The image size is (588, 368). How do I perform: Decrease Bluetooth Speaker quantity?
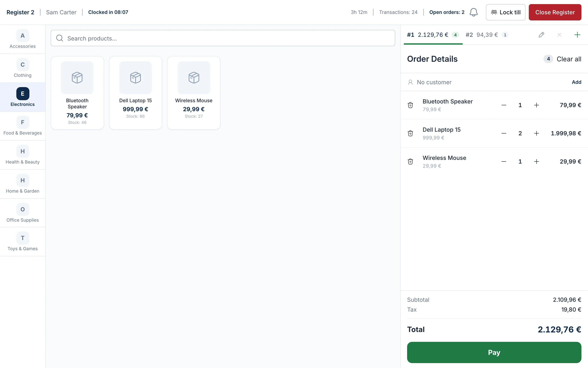click(504, 105)
